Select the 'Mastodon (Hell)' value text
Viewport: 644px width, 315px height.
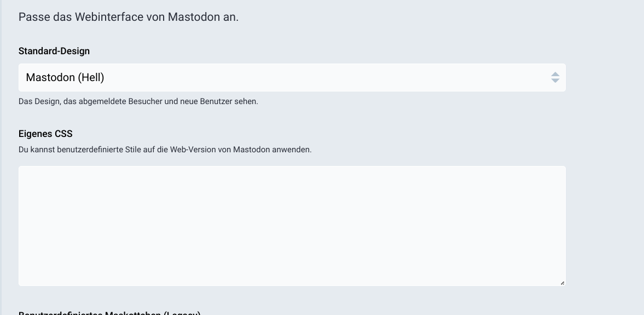pos(65,78)
